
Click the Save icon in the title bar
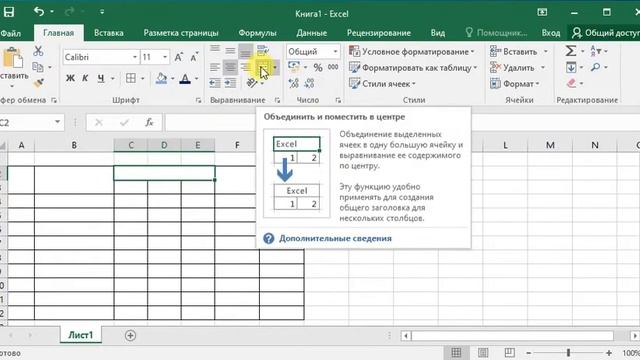point(9,12)
